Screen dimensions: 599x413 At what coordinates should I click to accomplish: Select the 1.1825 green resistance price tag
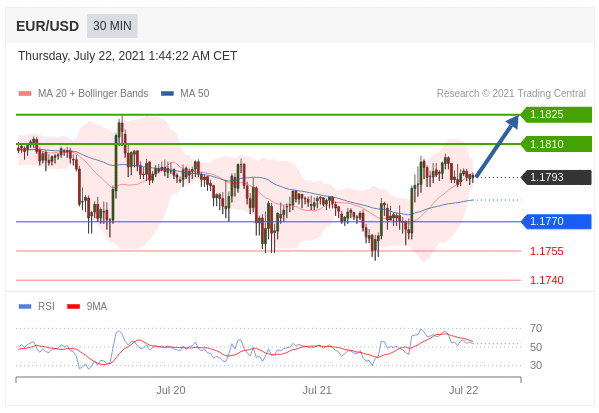pyautogui.click(x=556, y=114)
